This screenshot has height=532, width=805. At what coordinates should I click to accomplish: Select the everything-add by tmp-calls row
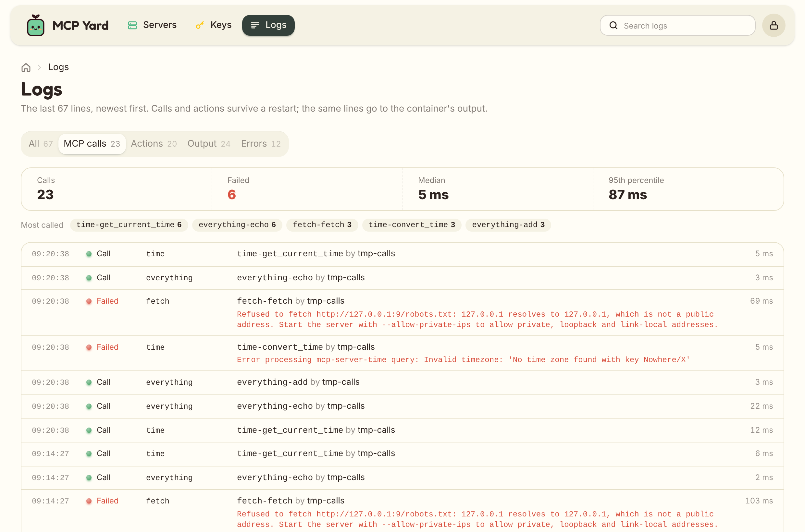402,383
